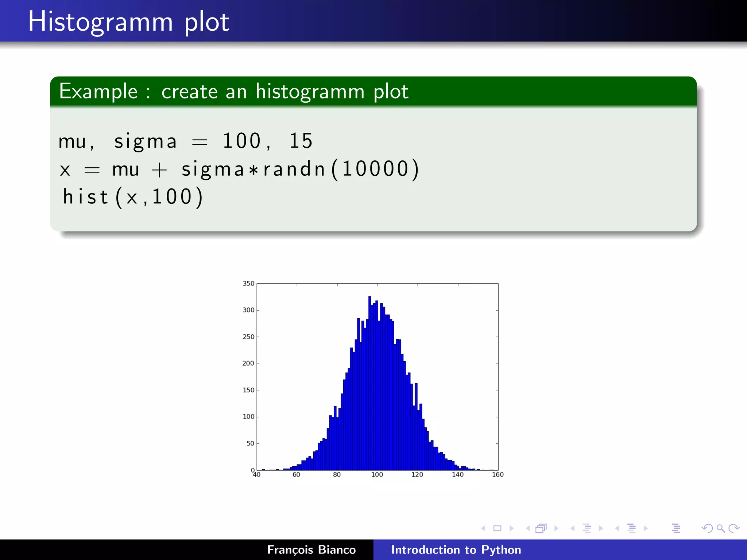Image resolution: width=747 pixels, height=560 pixels.
Task: Click the go back undo arrow
Action: pyautogui.click(x=707, y=528)
